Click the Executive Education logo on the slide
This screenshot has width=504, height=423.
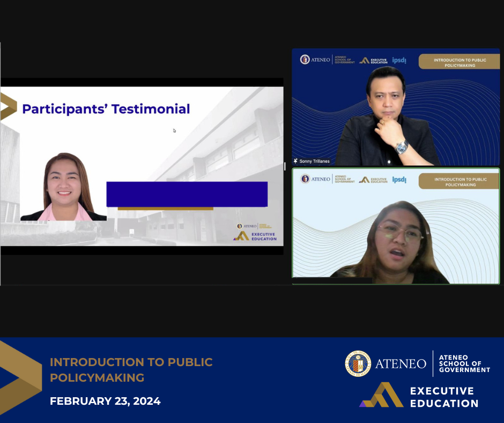[x=253, y=235]
